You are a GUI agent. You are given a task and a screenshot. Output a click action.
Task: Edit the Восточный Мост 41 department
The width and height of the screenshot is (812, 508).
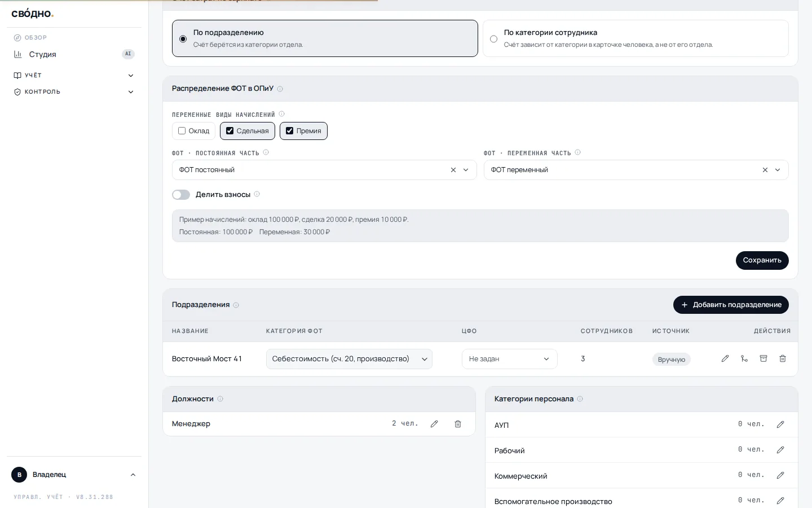[725, 358]
